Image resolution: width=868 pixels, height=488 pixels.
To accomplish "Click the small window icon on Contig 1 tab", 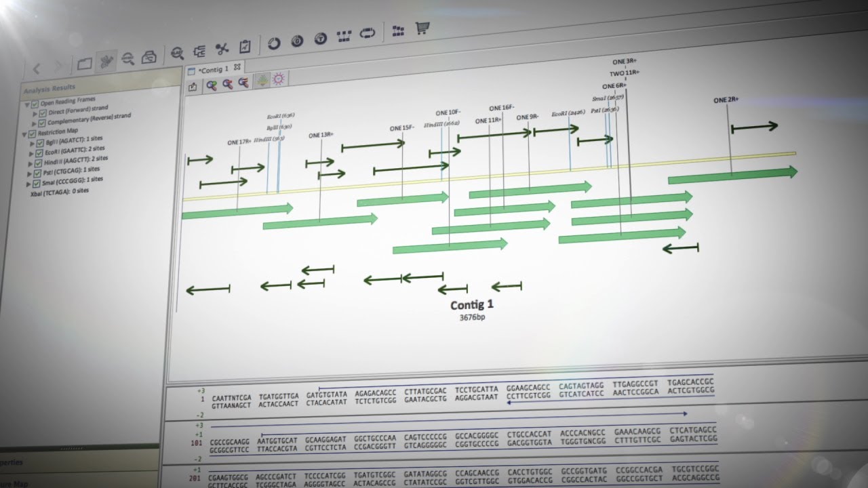I will pyautogui.click(x=191, y=71).
